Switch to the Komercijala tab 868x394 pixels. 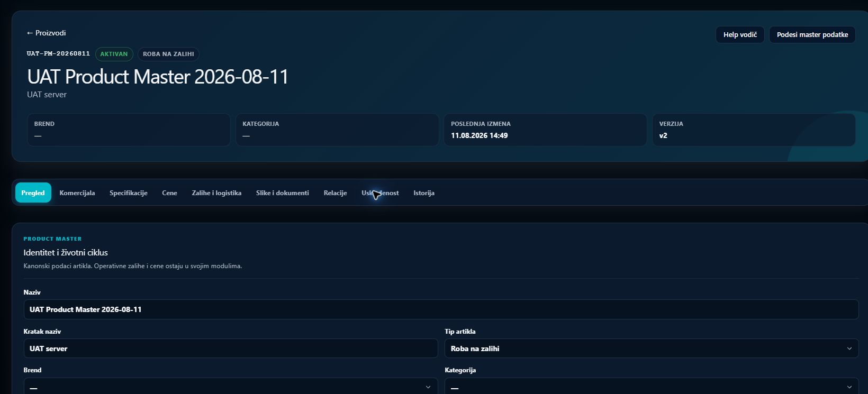pos(77,193)
